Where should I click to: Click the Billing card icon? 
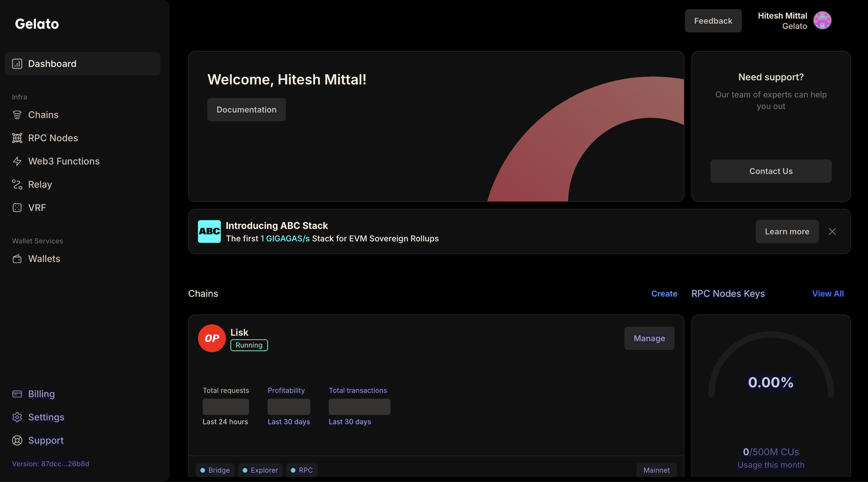tap(17, 394)
